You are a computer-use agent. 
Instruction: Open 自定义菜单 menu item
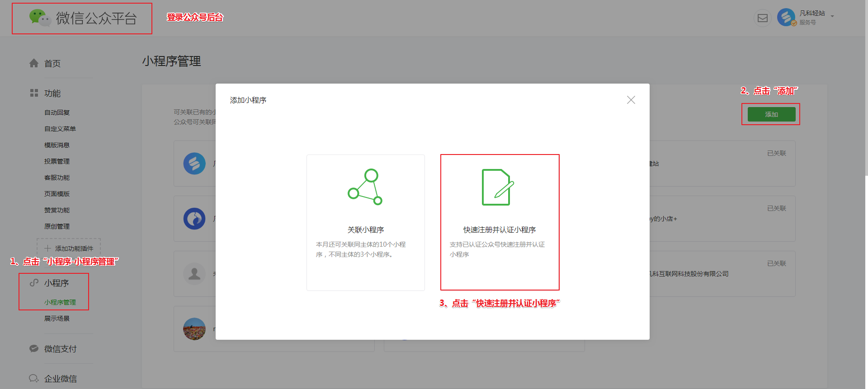[x=60, y=129]
